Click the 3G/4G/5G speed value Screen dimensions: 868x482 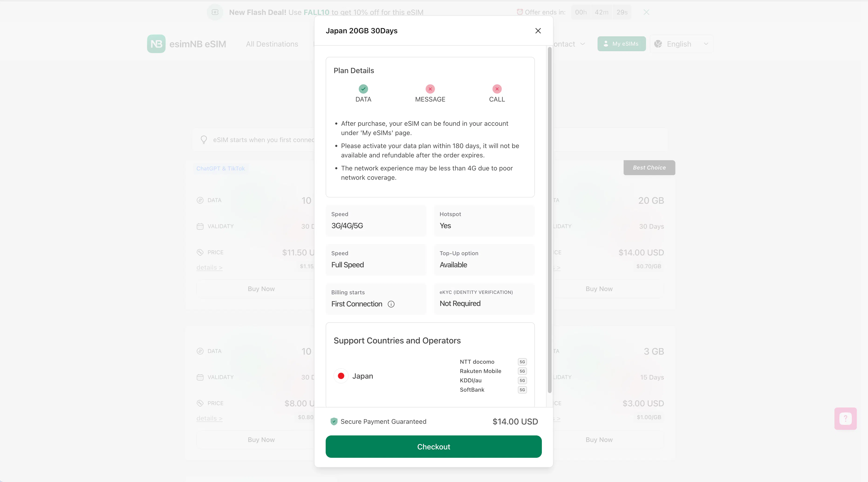[347, 226]
